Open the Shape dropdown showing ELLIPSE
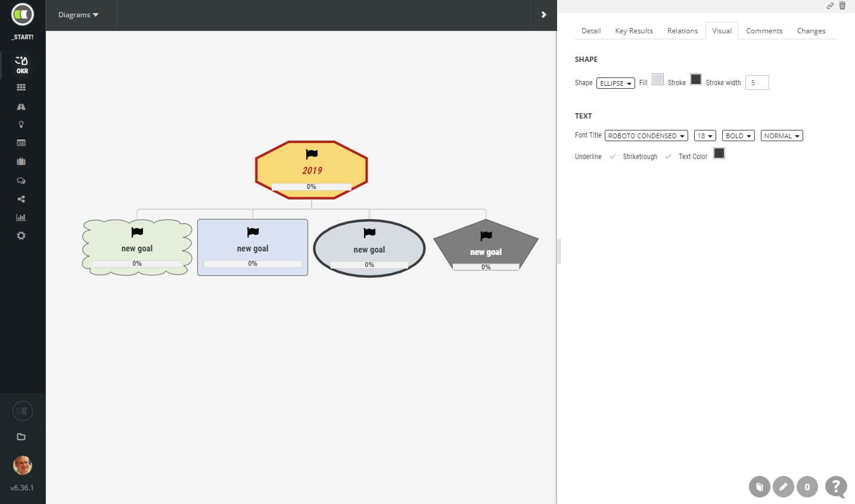The image size is (855, 504). (615, 83)
